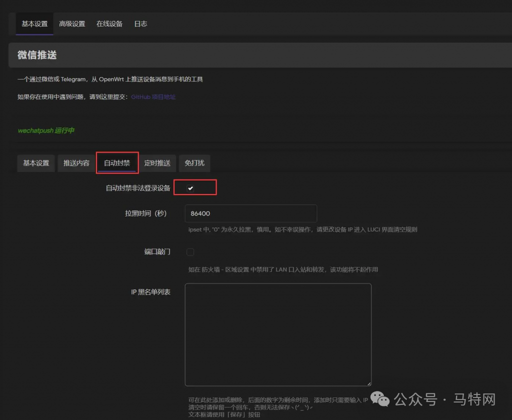Open the 定时推送 sub-tab
This screenshot has width=512, height=420.
coord(157,163)
